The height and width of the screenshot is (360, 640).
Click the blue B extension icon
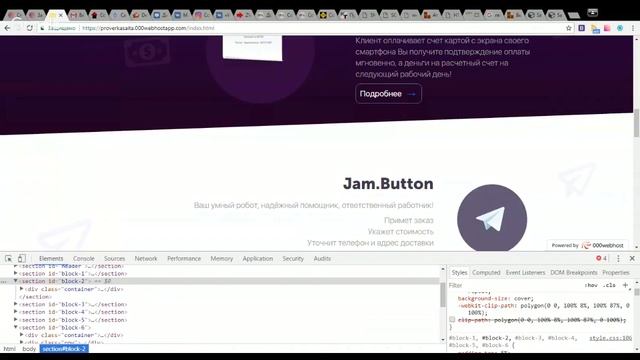click(582, 28)
